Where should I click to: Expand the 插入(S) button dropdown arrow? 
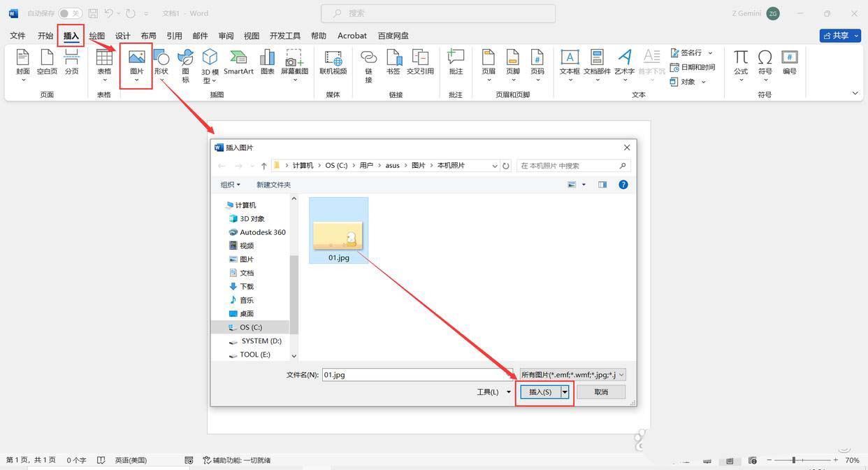coord(565,392)
